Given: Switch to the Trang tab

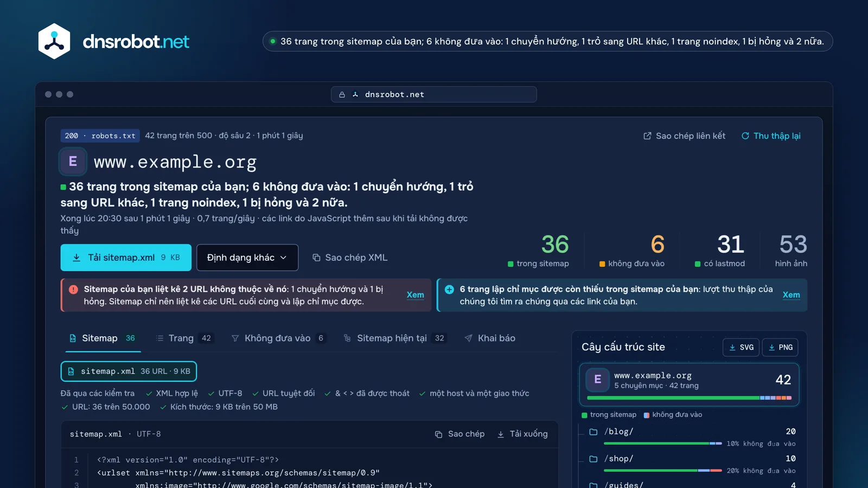Looking at the screenshot, I should point(184,338).
